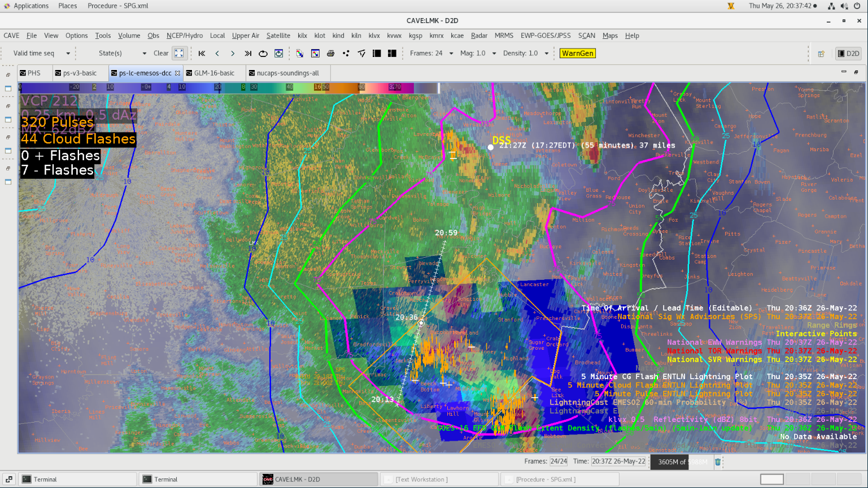
Task: Jump to the first frame
Action: [202, 53]
